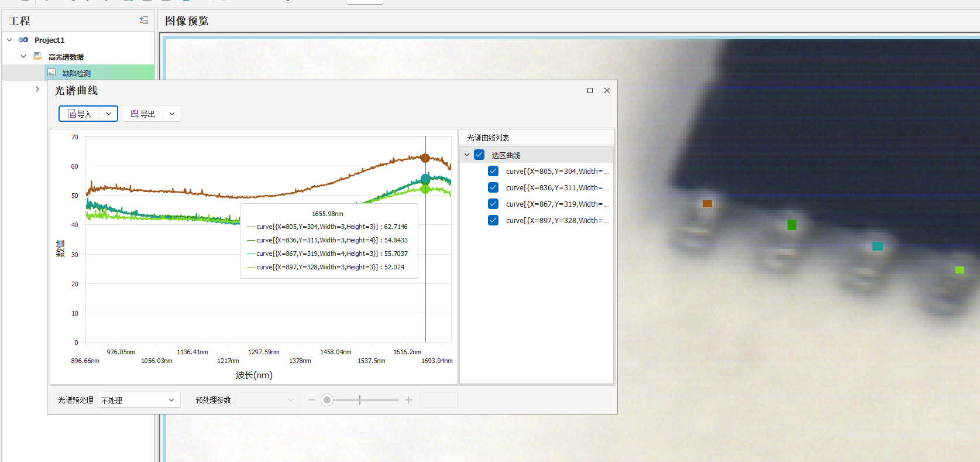
Task: Open the 导出 dropdown arrow
Action: 172,114
